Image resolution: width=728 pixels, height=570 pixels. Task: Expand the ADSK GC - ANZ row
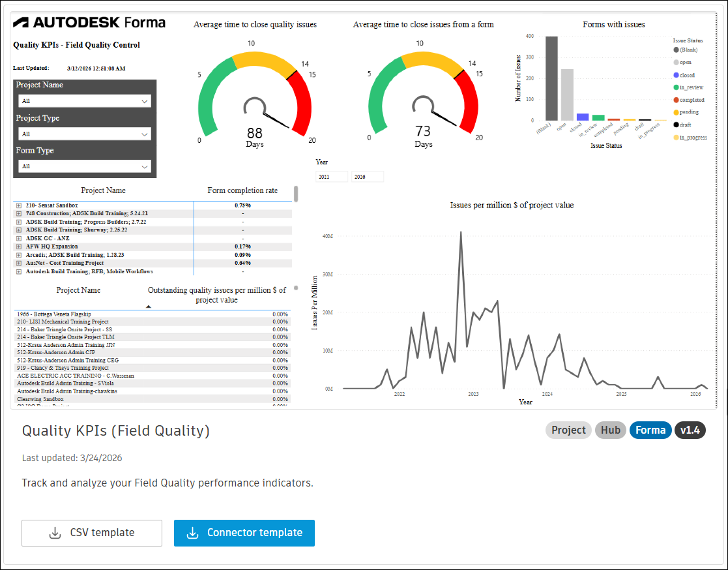18,238
